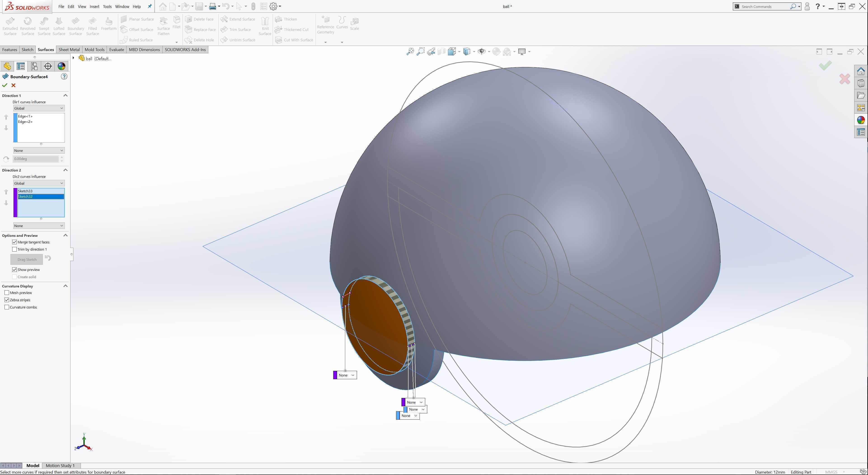Select Sketch32 in Direction 2 list
This screenshot has width=868, height=475.
[x=41, y=197]
